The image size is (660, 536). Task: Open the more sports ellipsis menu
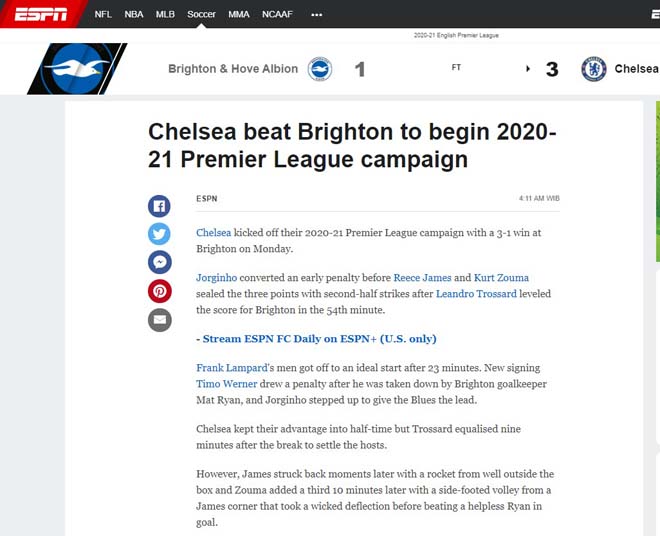tap(317, 15)
